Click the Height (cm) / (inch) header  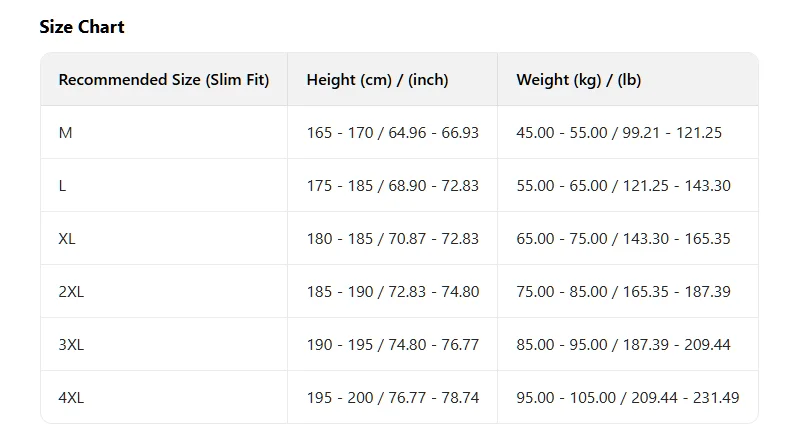click(x=378, y=80)
